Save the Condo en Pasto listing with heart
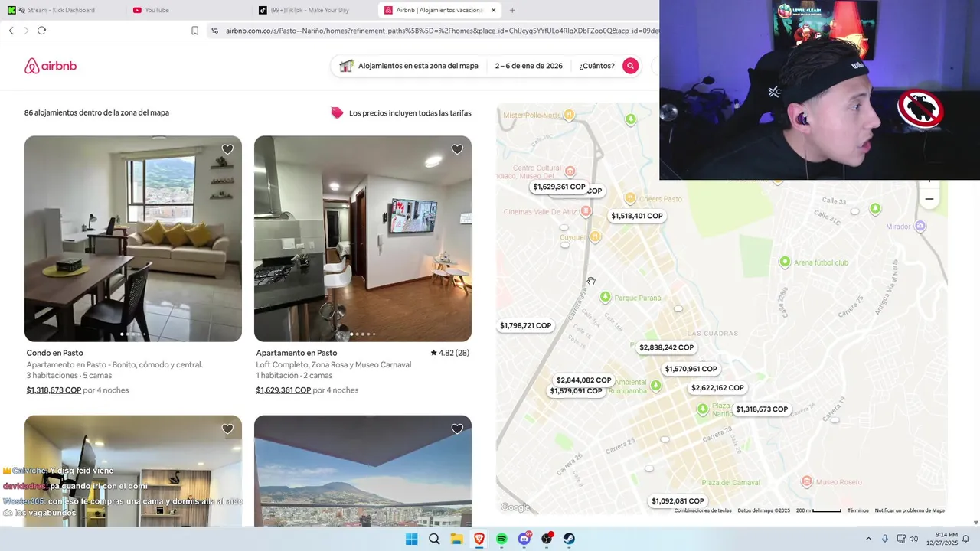This screenshot has width=980, height=551. pyautogui.click(x=227, y=149)
